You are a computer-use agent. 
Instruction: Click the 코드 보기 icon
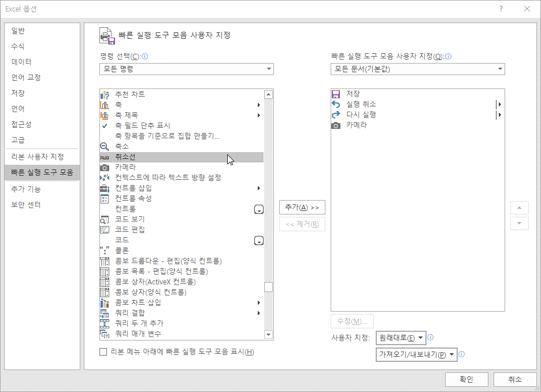(x=105, y=220)
